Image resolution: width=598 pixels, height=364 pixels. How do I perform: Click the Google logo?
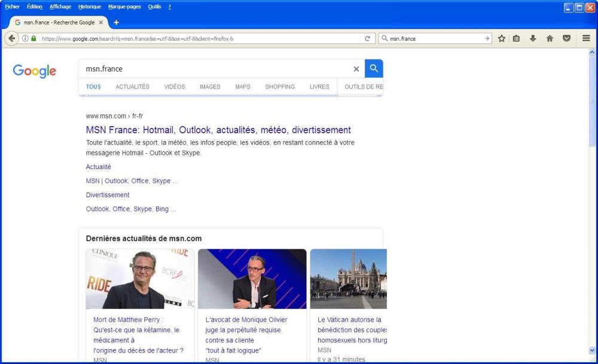[34, 71]
